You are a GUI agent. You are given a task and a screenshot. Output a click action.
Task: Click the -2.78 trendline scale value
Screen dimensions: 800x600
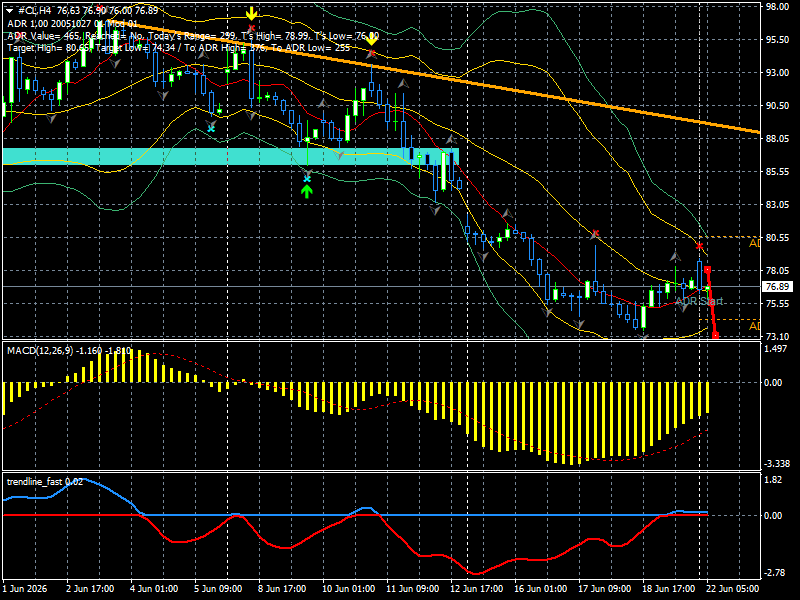coord(774,573)
